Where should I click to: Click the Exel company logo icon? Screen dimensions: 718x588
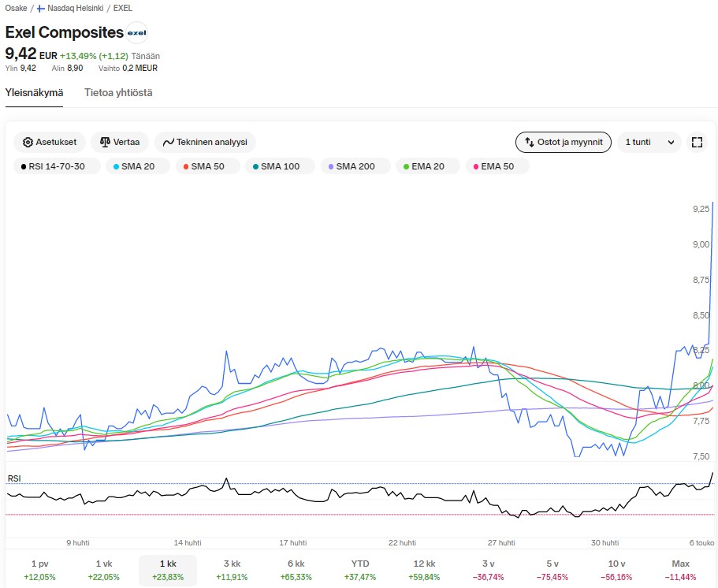click(x=136, y=32)
